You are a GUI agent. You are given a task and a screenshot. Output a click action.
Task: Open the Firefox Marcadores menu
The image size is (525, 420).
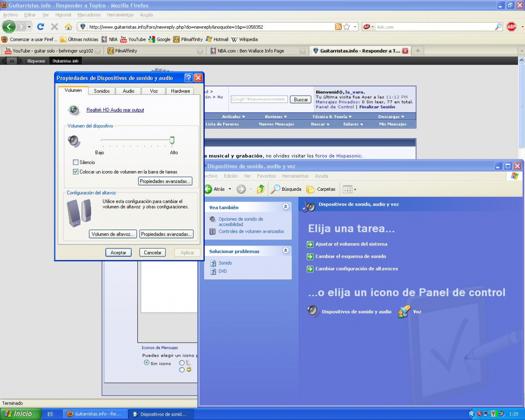point(90,15)
